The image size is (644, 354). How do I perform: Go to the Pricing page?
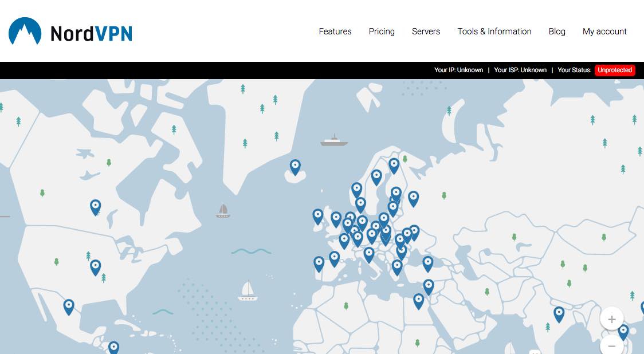click(382, 32)
